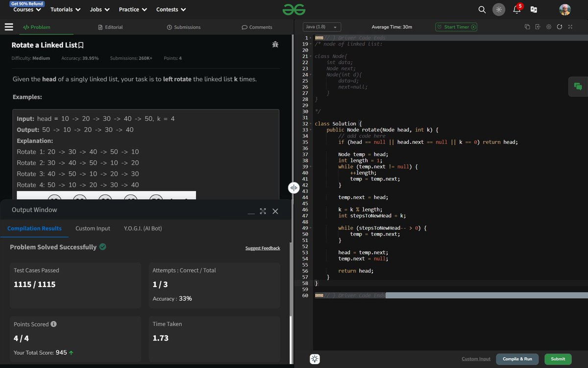Open the Y.O.G.I. (AI Bot) tab
The image size is (588, 368).
point(143,228)
